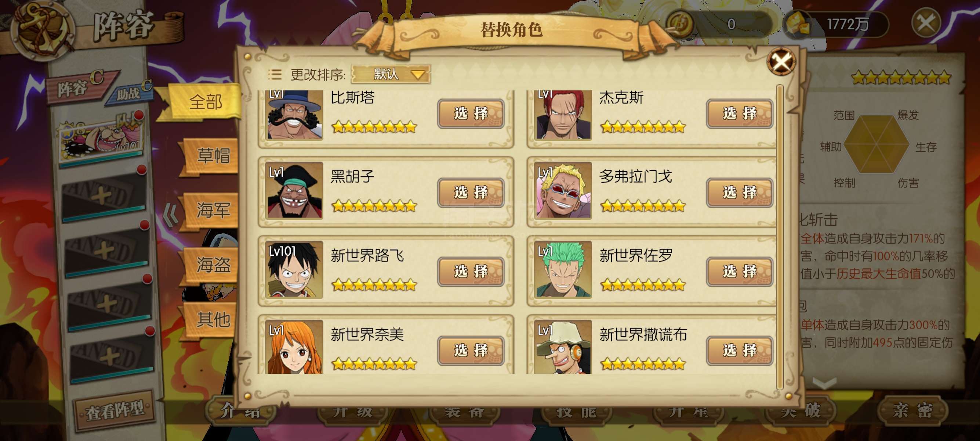Tap the Berry coin currency icon
This screenshot has height=441, width=980.
pyautogui.click(x=679, y=24)
